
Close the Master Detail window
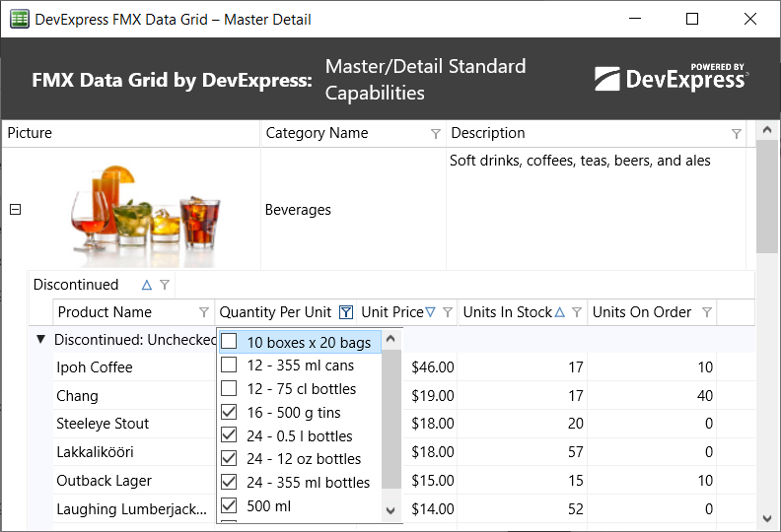(750, 19)
